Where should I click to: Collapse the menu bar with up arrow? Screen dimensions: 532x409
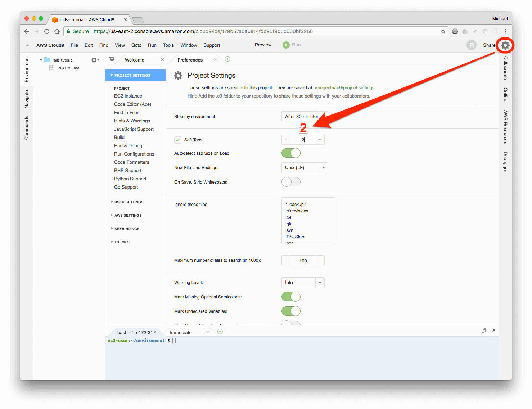click(x=27, y=45)
